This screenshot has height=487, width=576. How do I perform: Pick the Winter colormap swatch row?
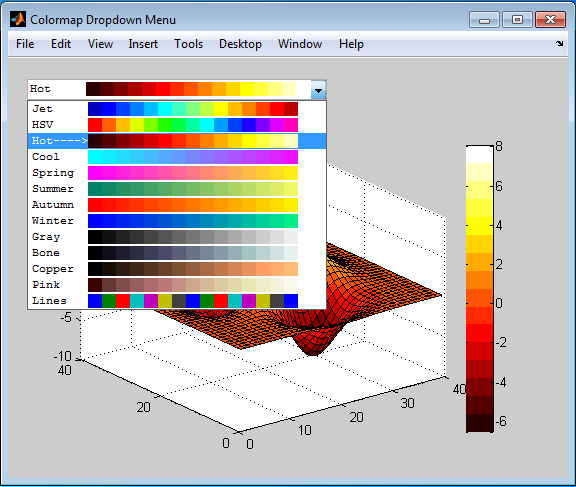(x=177, y=221)
